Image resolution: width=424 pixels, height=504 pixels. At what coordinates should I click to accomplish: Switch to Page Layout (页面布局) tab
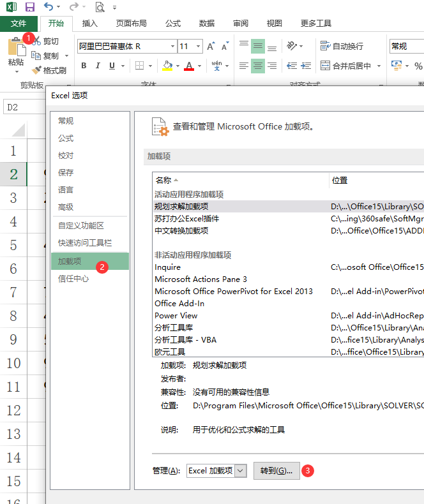pyautogui.click(x=132, y=24)
